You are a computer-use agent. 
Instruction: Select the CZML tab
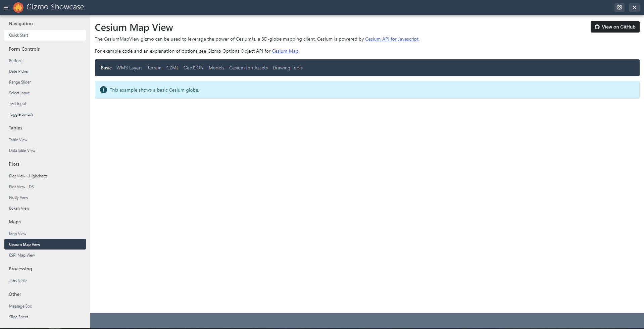tap(172, 68)
